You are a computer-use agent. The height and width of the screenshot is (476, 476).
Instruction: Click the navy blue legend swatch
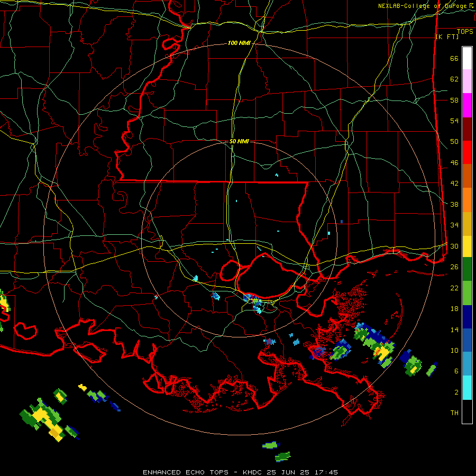pos(467,317)
